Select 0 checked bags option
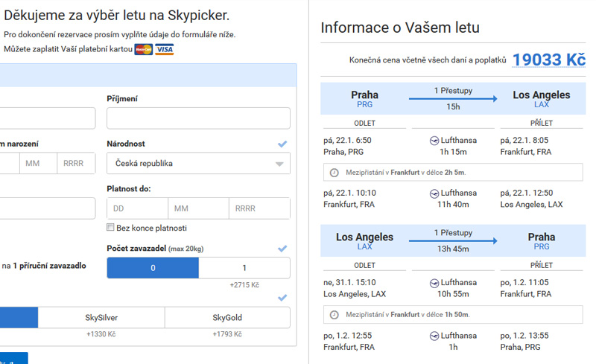The width and height of the screenshot is (596, 364). tap(153, 268)
